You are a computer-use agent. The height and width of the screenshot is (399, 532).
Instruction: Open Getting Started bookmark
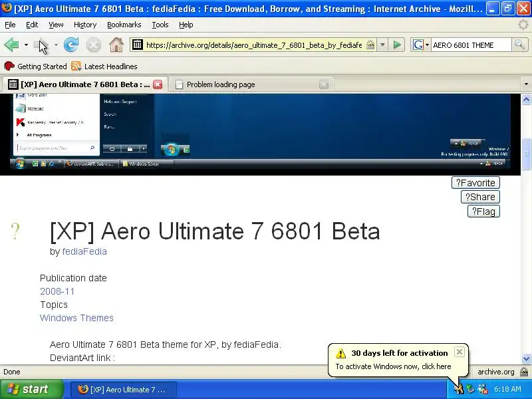[35, 66]
